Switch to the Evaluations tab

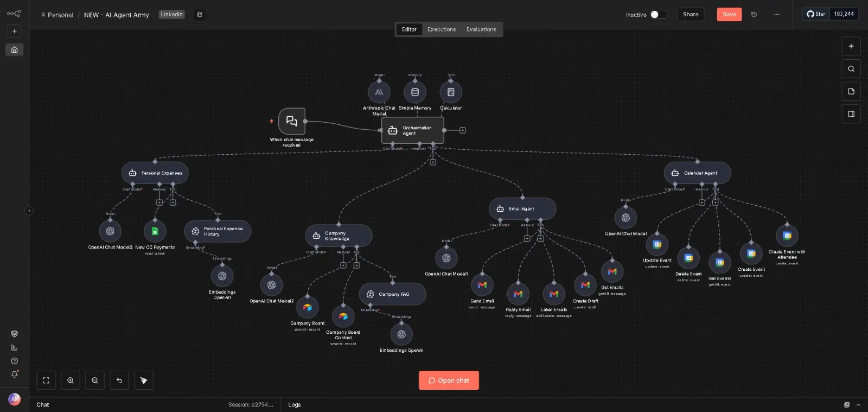pyautogui.click(x=481, y=29)
